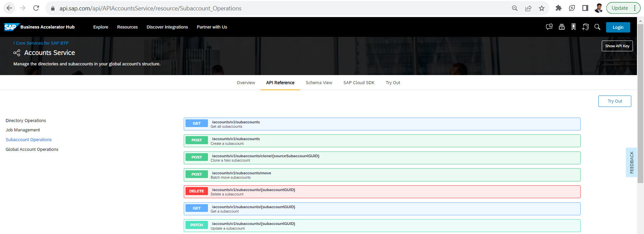The image size is (644, 234).
Task: Click the bookmark icon in SAP header
Action: click(x=574, y=27)
